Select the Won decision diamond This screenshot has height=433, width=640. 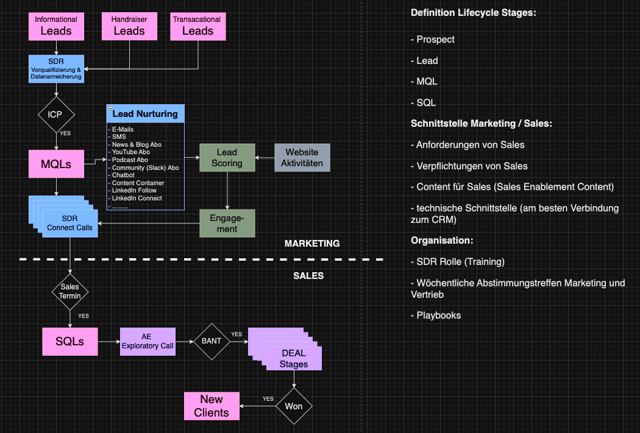[295, 406]
